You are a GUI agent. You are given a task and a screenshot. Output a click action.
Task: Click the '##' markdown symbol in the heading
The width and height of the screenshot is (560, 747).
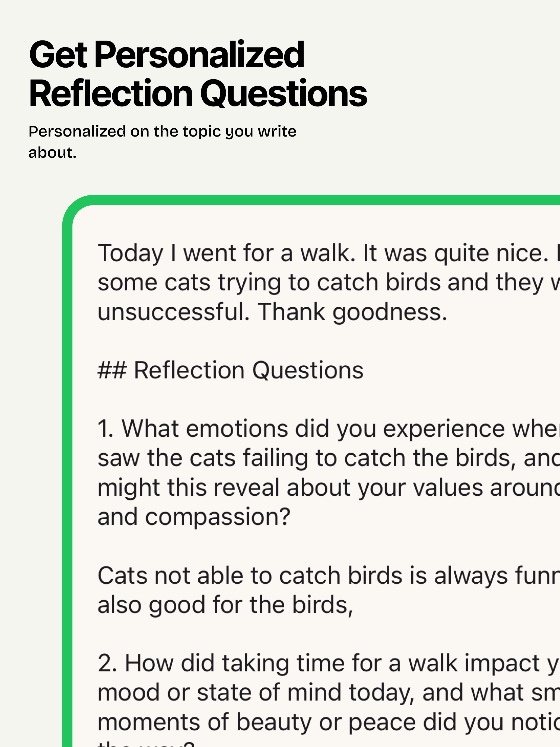pyautogui.click(x=112, y=370)
